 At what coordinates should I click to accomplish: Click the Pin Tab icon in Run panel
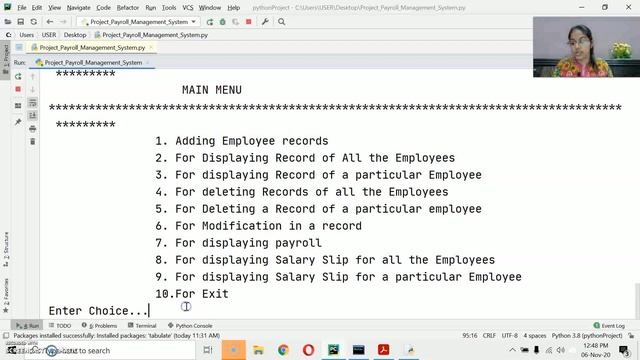tap(18, 122)
